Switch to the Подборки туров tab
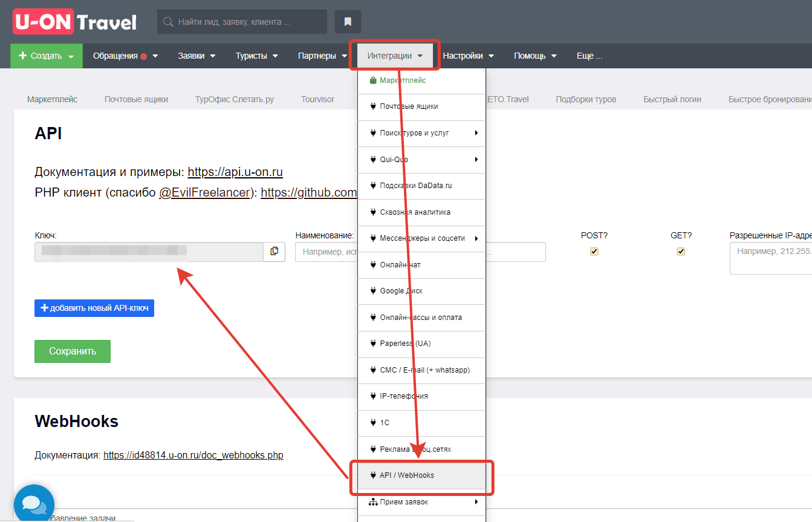The width and height of the screenshot is (812, 522). (586, 99)
